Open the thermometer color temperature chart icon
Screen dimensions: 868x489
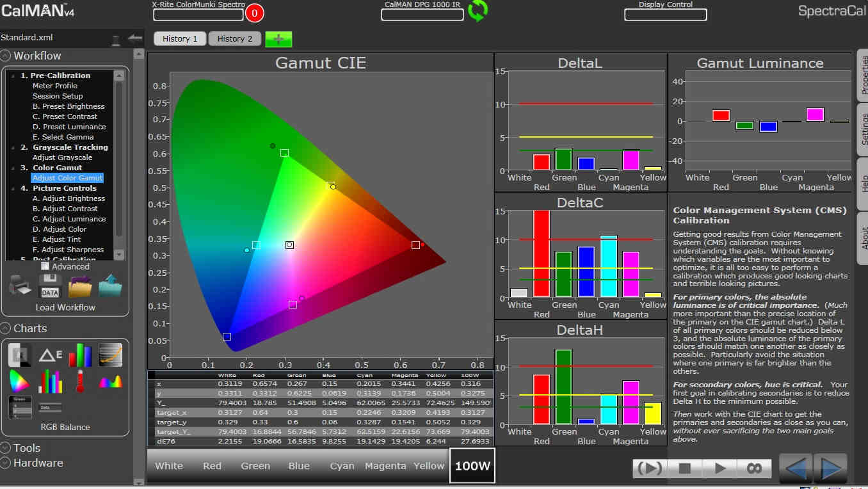[x=80, y=381]
